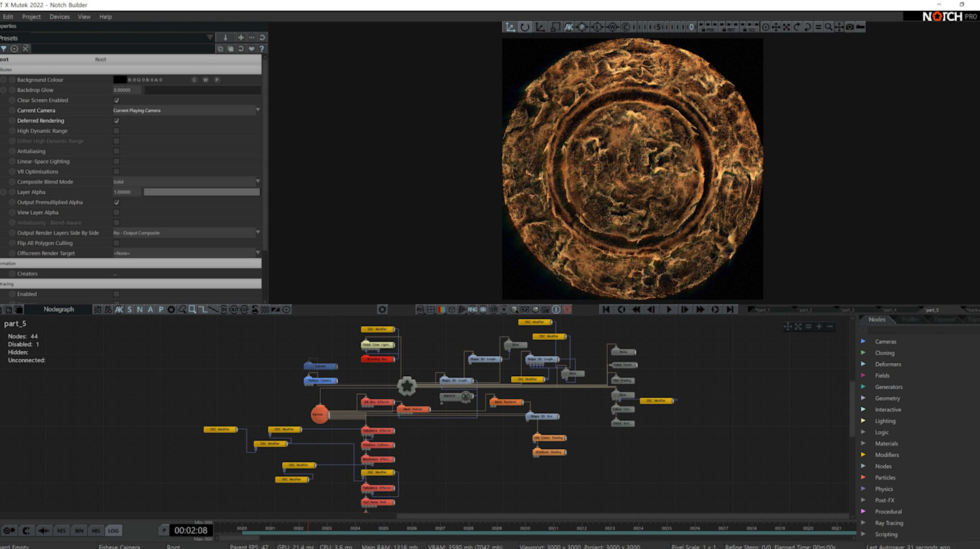Click the magnifier zoom icon in viewport toolbar
The image size is (980, 549).
[x=829, y=27]
